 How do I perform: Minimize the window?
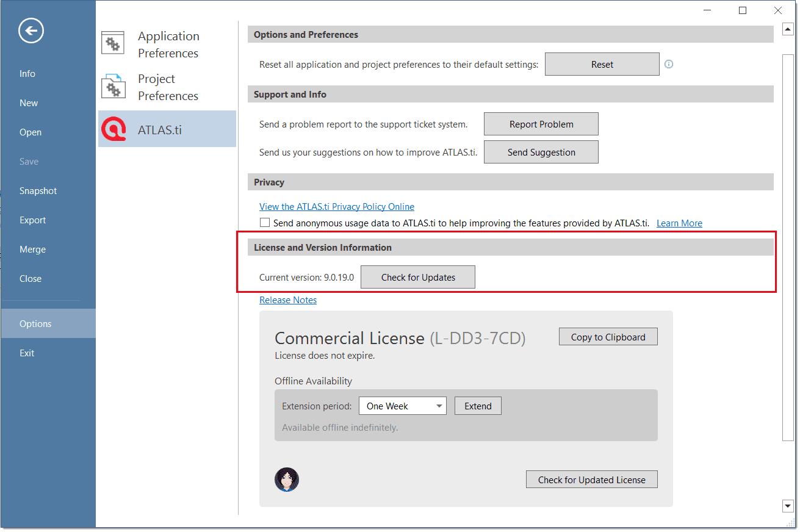[x=707, y=10]
